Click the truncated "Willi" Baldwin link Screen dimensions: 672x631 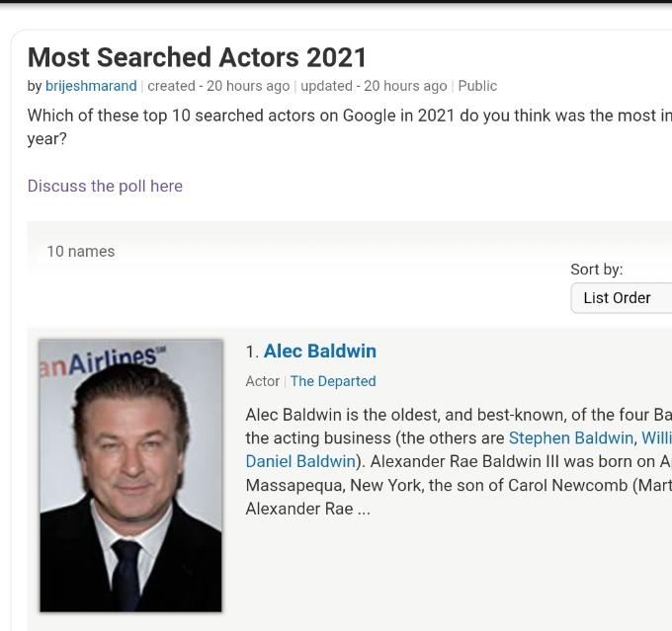tap(656, 437)
